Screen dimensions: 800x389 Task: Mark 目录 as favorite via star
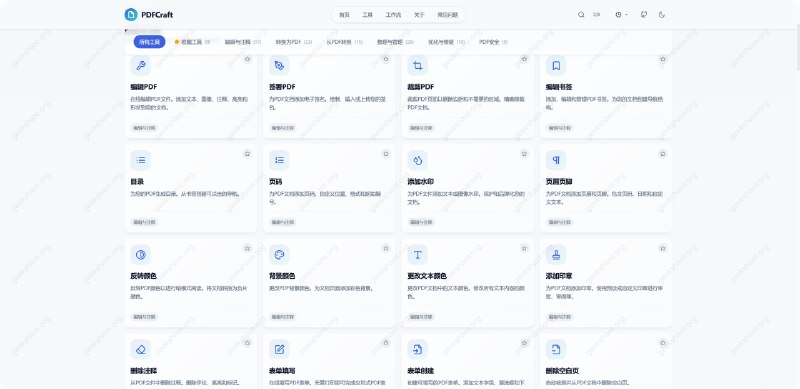tap(247, 154)
